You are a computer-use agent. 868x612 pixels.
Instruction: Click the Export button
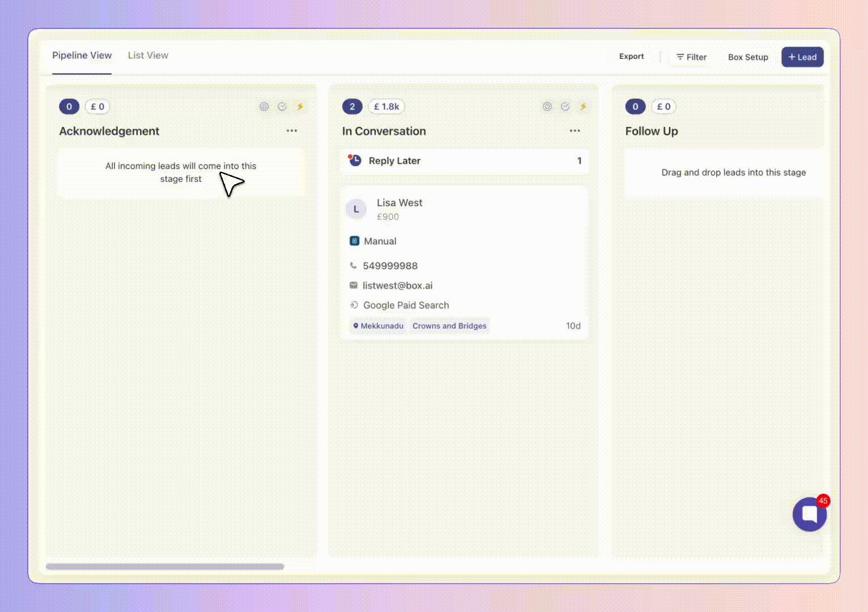[631, 57]
